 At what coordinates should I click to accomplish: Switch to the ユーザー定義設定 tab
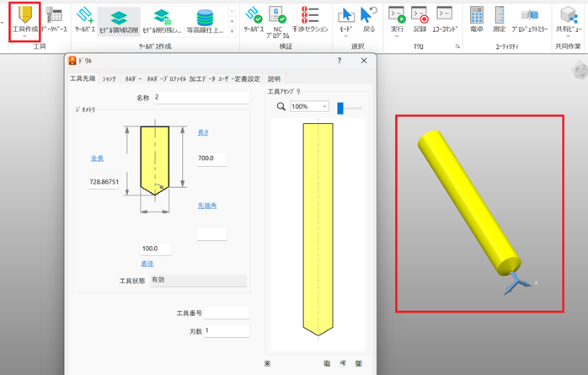click(x=239, y=78)
